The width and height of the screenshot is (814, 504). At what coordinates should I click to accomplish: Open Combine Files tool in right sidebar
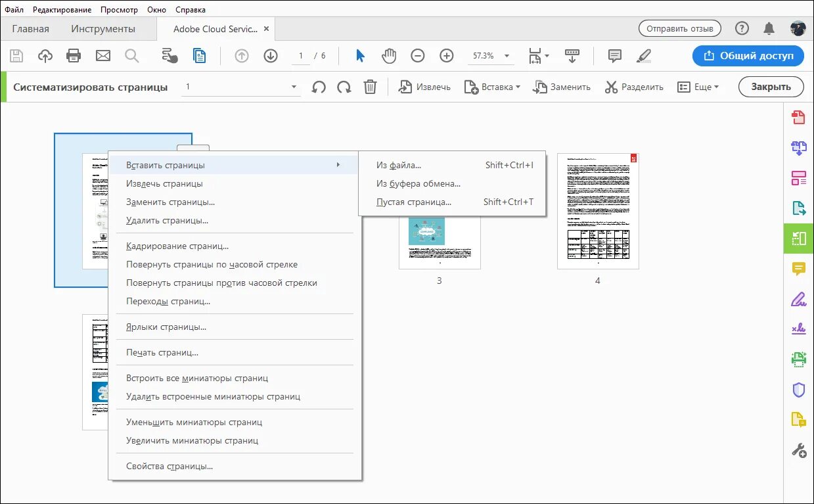coord(798,148)
